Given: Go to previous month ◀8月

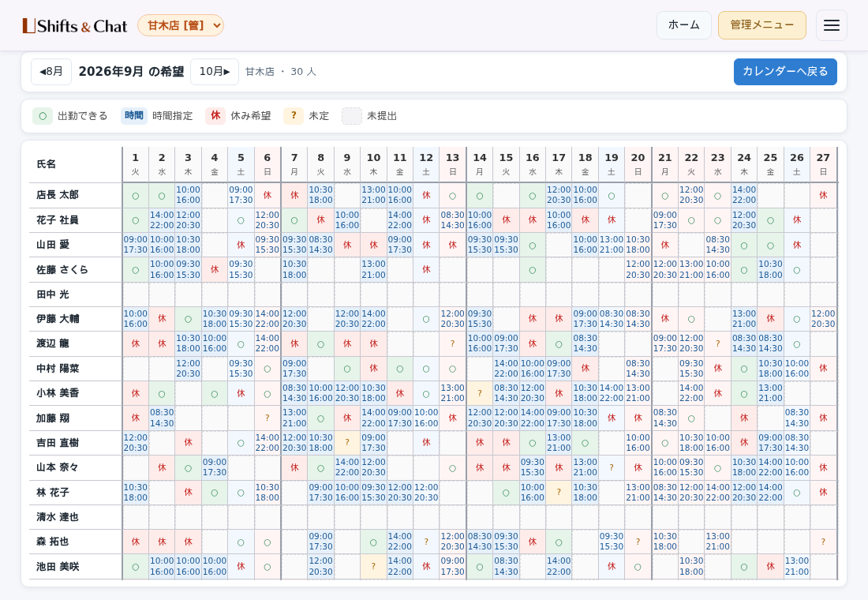Looking at the screenshot, I should (x=51, y=72).
